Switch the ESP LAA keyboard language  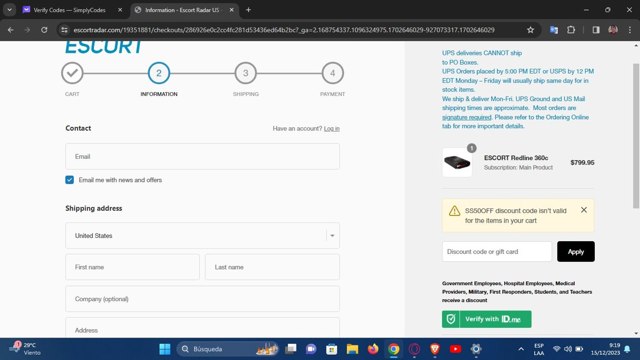point(539,349)
